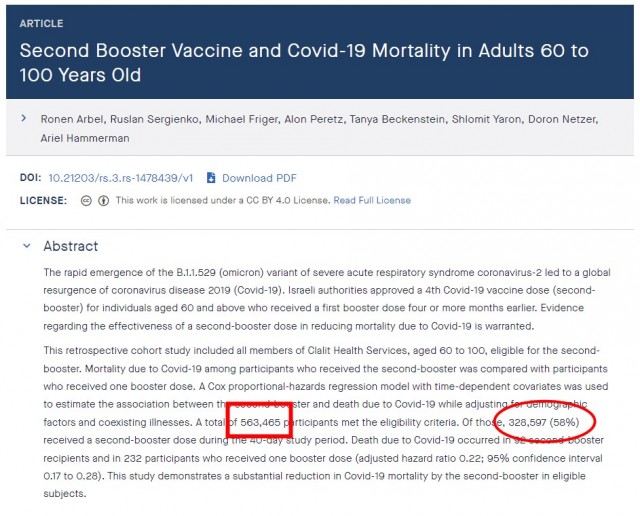Screen dimensions: 640x516
Task: Select author name Ruslan Sergienko
Action: [x=154, y=119]
